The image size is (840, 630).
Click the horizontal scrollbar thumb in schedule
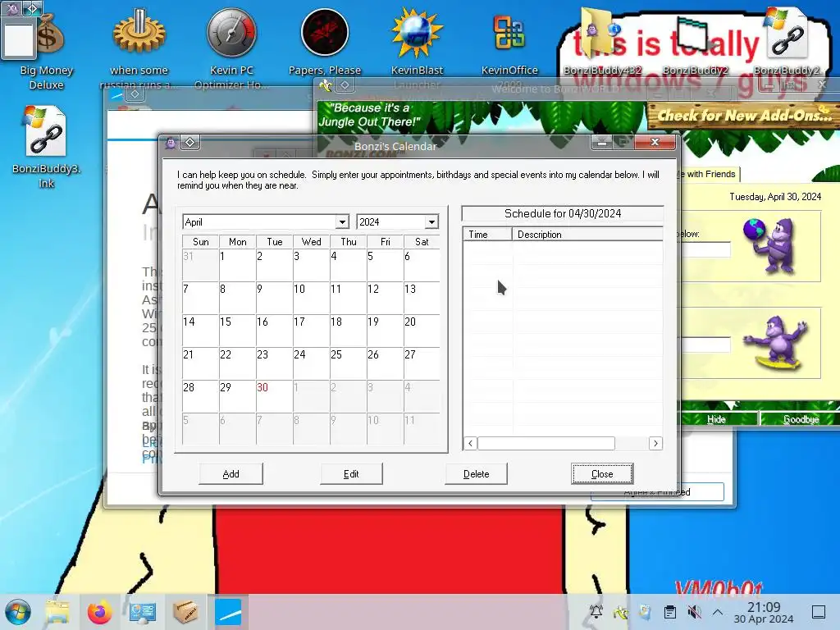tap(546, 443)
